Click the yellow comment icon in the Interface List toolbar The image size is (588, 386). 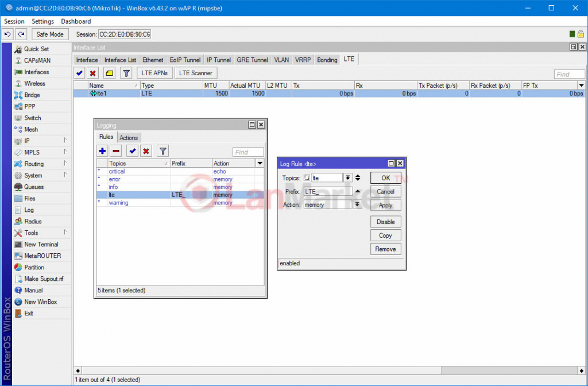109,73
